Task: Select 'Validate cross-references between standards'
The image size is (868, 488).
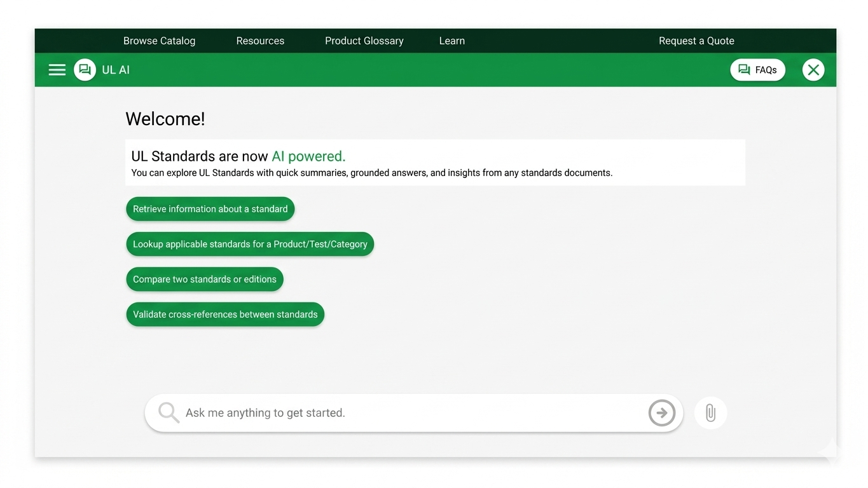Action: 225,315
